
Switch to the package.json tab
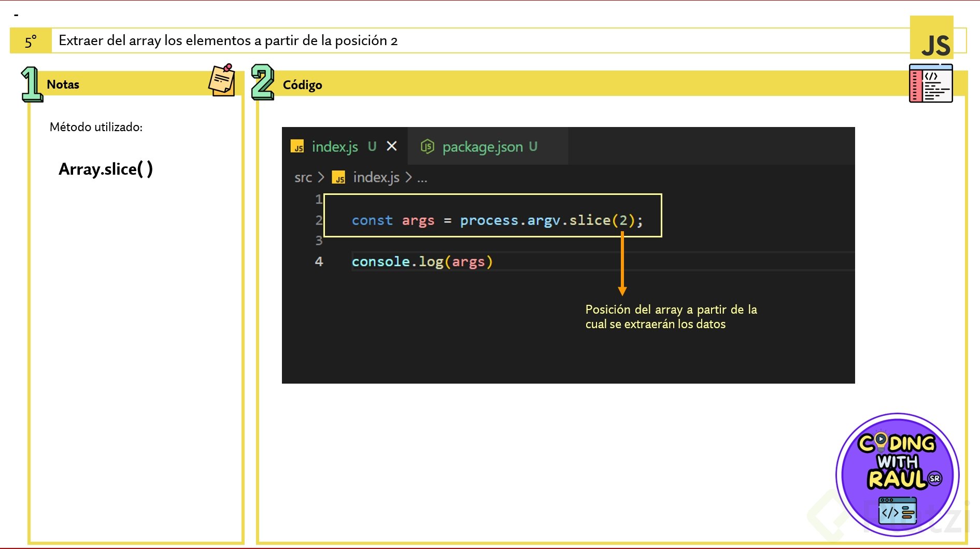point(482,147)
